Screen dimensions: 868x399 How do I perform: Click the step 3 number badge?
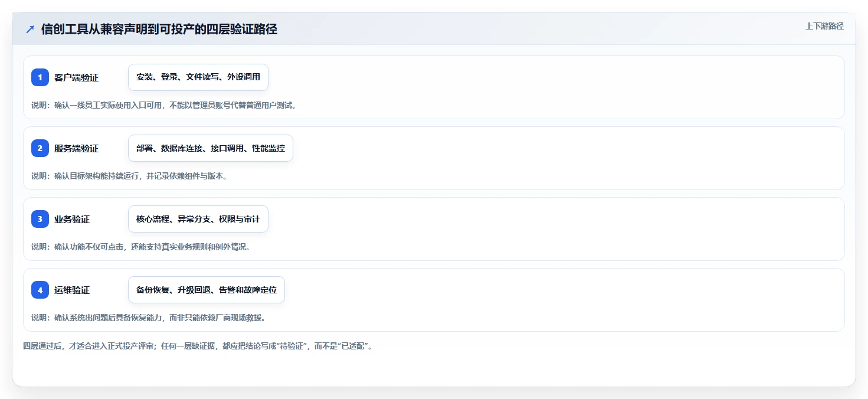[x=40, y=219]
